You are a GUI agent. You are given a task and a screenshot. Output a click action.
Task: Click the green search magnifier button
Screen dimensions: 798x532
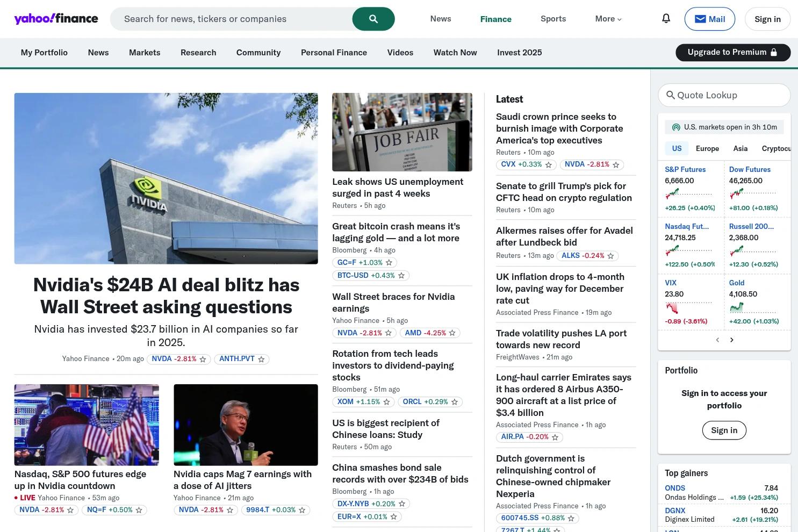[373, 19]
